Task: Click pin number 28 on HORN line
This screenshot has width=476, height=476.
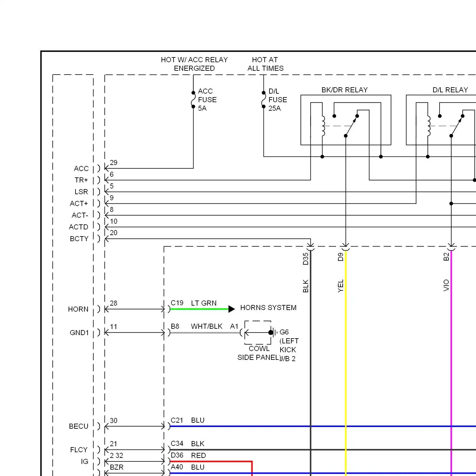Action: pyautogui.click(x=114, y=303)
